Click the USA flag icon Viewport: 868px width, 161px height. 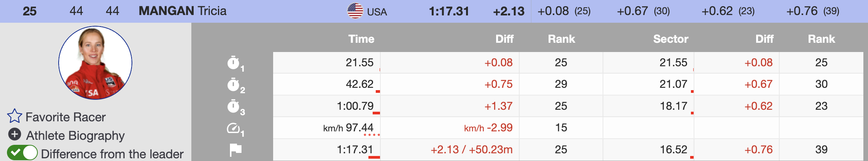pos(355,11)
